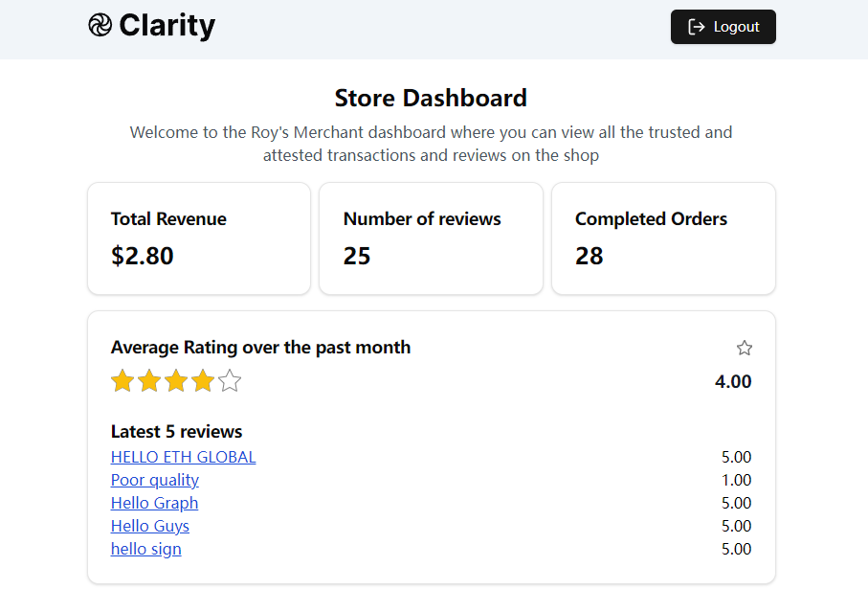The image size is (868, 589).
Task: Open the Hello Guys review link
Action: (150, 526)
